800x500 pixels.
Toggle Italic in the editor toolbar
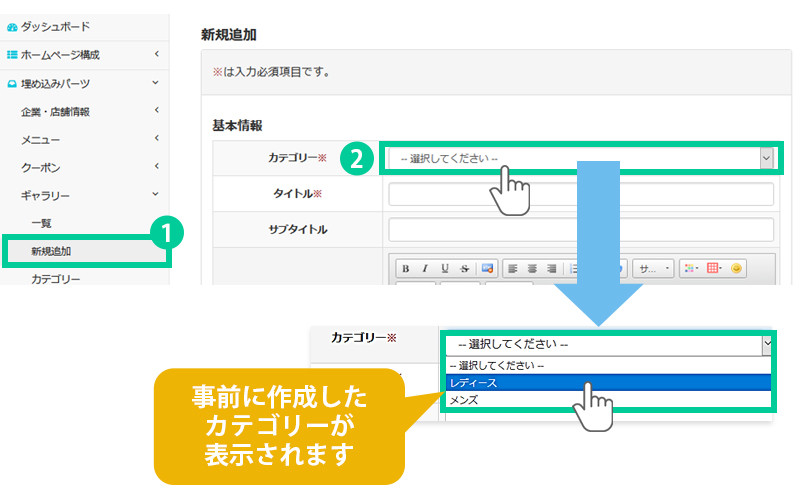(x=425, y=269)
